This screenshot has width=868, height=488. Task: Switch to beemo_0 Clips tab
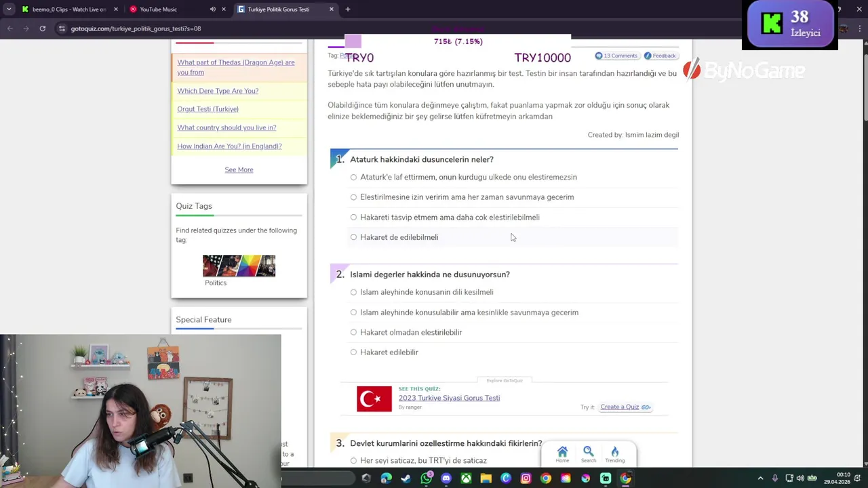(x=69, y=9)
